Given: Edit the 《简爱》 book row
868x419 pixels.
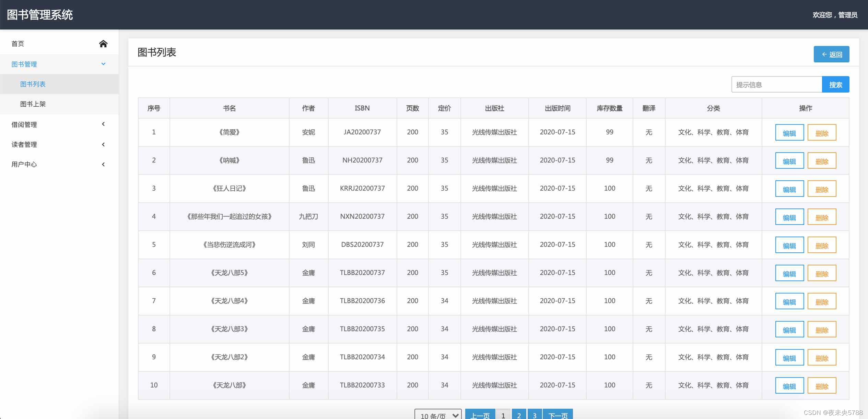Looking at the screenshot, I should coord(789,133).
